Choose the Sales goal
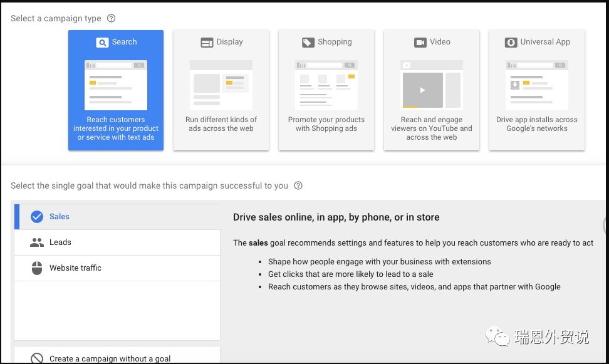Image resolution: width=609 pixels, height=364 pixels. pos(117,216)
